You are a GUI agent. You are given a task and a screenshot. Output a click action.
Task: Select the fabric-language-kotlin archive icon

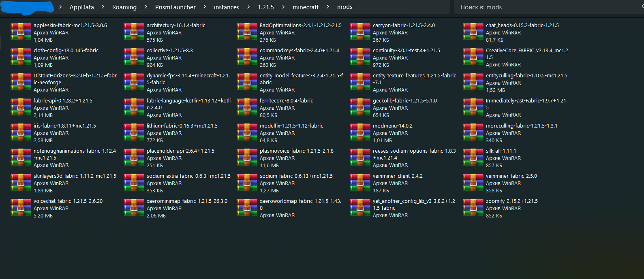tap(134, 107)
